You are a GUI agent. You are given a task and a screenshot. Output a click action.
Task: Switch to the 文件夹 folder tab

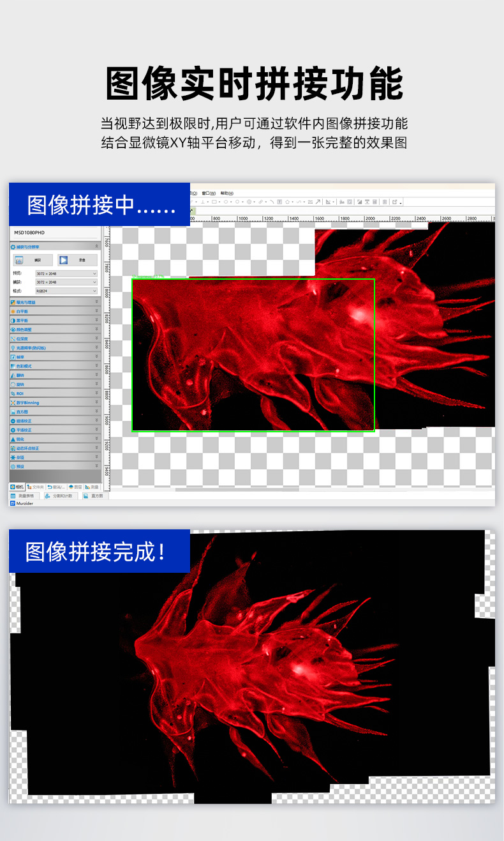point(35,487)
